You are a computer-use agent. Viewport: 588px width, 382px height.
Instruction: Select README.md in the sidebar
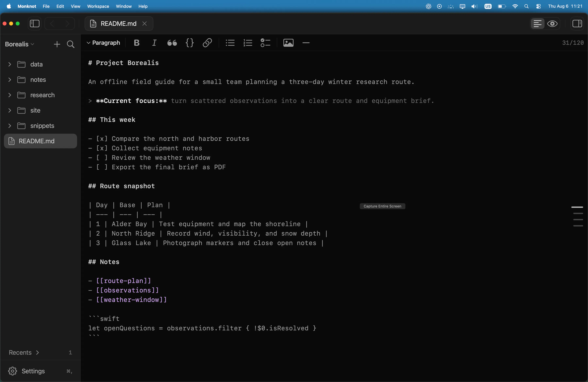point(41,141)
